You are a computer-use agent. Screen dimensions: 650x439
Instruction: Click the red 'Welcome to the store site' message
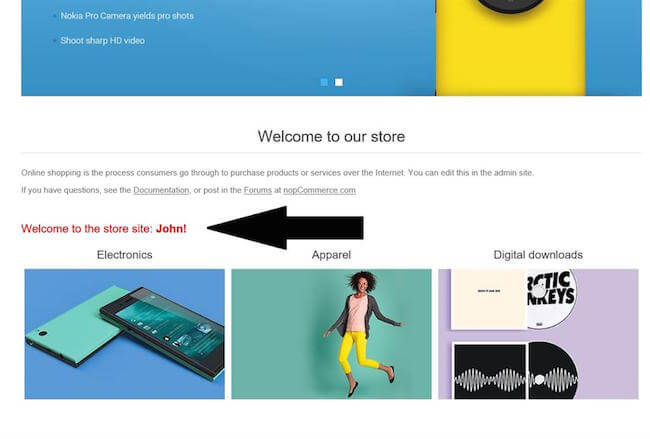[104, 229]
